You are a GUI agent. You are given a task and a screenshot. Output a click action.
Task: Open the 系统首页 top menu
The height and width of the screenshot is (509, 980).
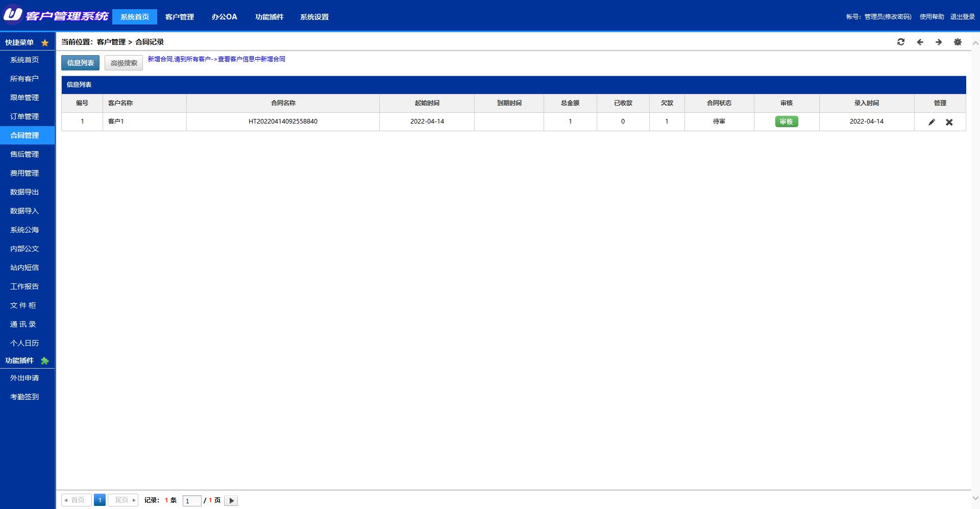tap(135, 17)
